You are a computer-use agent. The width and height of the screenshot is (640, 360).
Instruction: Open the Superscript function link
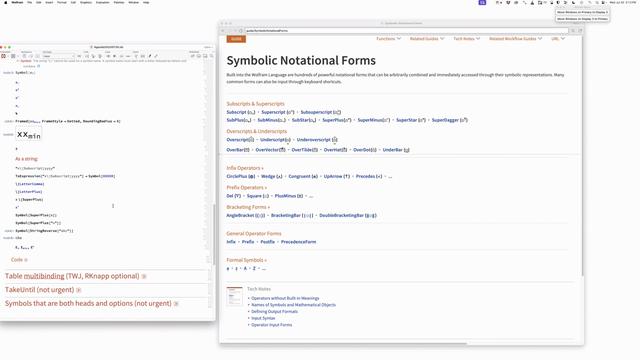click(278, 112)
